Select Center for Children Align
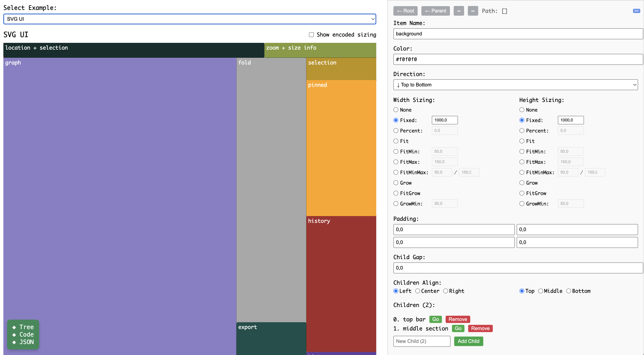The height and width of the screenshot is (355, 644). 418,291
